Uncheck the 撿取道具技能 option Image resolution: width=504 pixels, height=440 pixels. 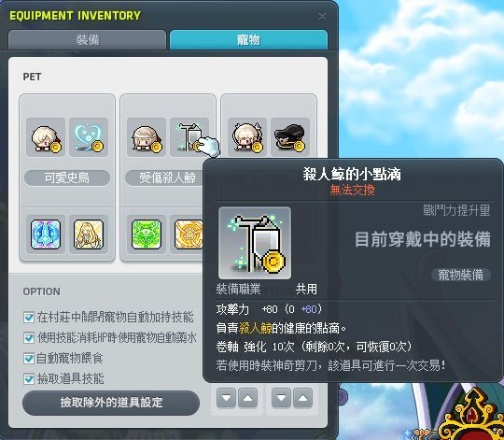coord(29,379)
